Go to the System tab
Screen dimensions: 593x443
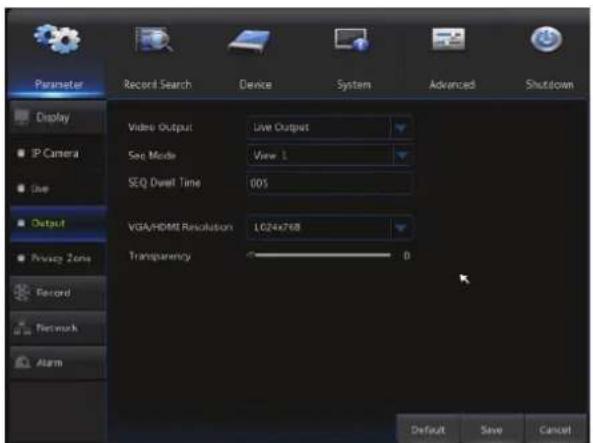coord(354,85)
